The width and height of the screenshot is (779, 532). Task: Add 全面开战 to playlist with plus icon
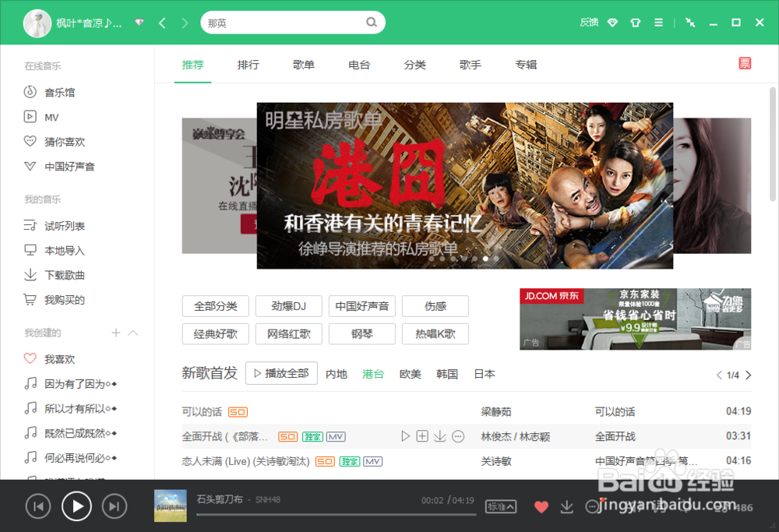(x=422, y=436)
